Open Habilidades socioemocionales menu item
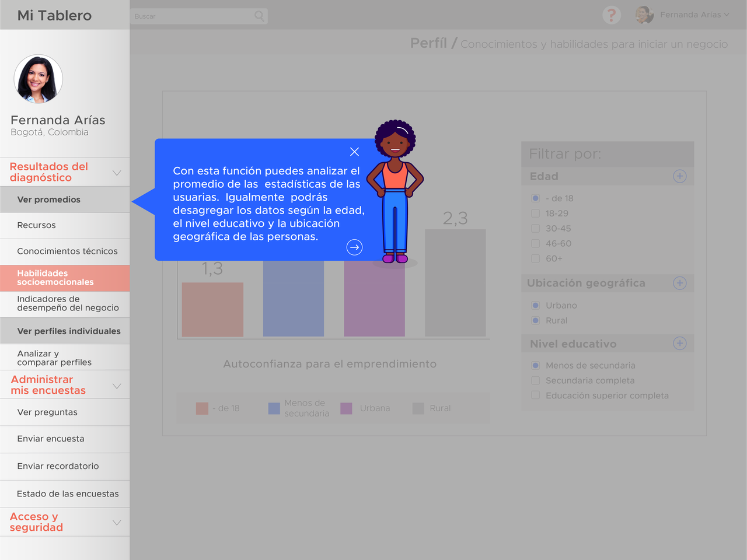747x560 pixels. [55, 278]
